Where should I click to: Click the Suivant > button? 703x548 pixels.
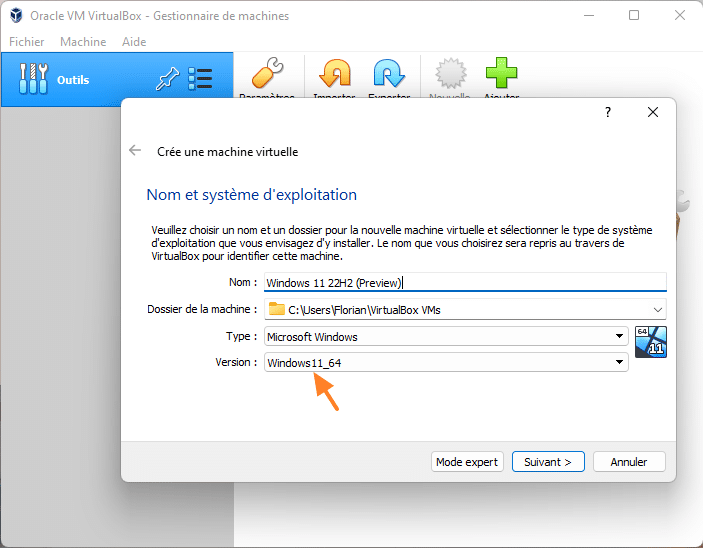pos(548,462)
